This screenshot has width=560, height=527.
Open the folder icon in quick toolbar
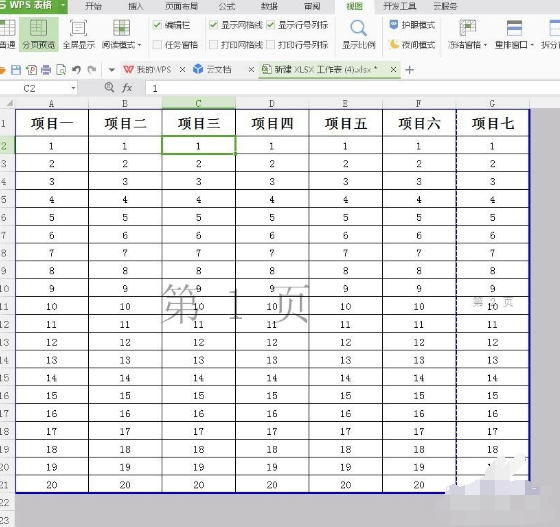[2, 70]
